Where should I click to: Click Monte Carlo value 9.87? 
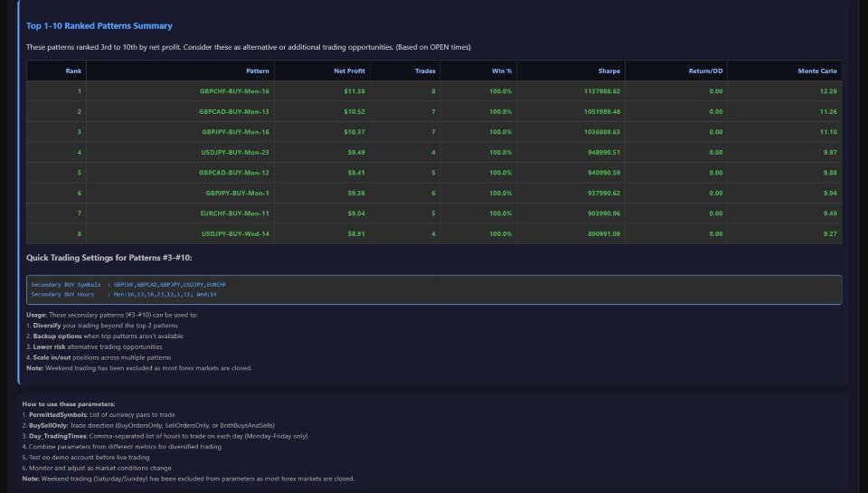pos(830,152)
